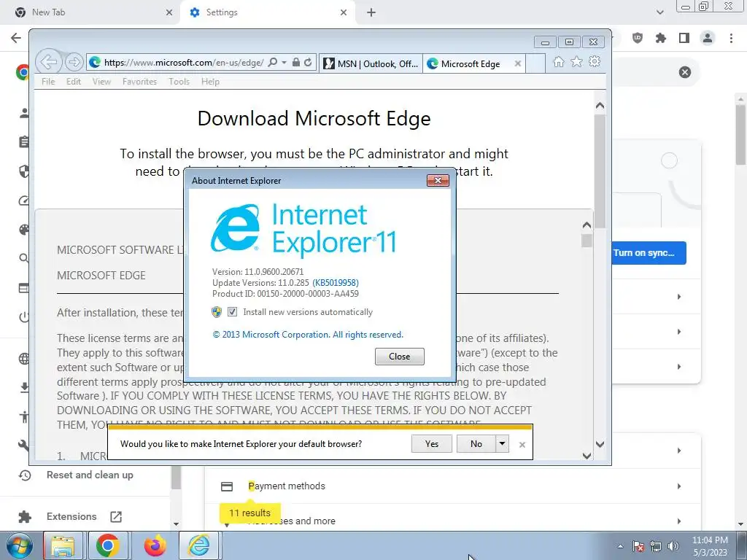Dismiss default browser notification bar X

coord(522,444)
